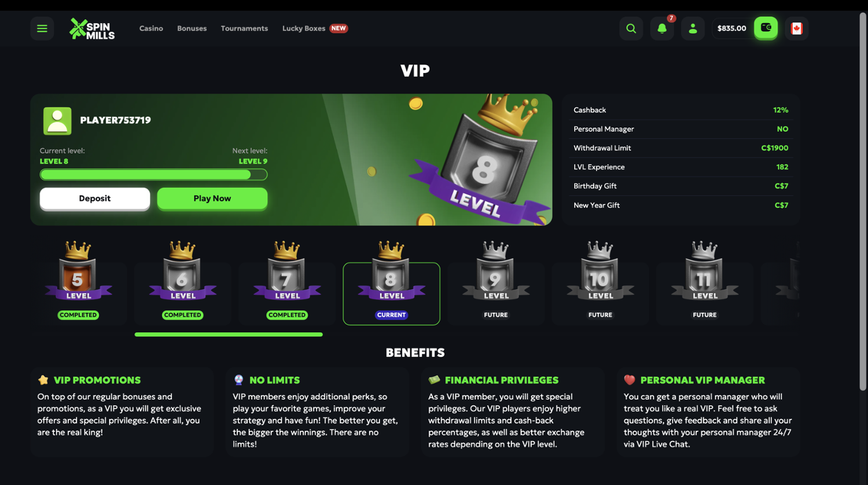The width and height of the screenshot is (868, 485).
Task: Click the player avatar icon
Action: (57, 120)
